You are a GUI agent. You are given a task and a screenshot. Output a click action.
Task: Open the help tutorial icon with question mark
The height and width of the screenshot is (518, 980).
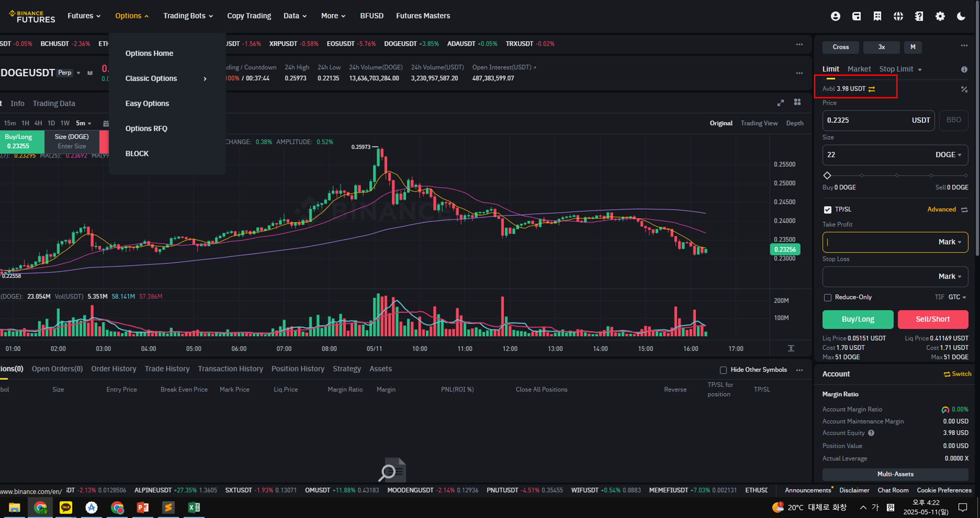click(x=919, y=16)
